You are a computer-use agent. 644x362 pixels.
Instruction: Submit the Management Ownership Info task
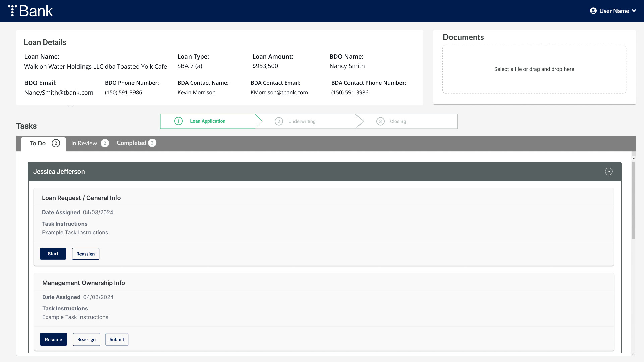117,339
